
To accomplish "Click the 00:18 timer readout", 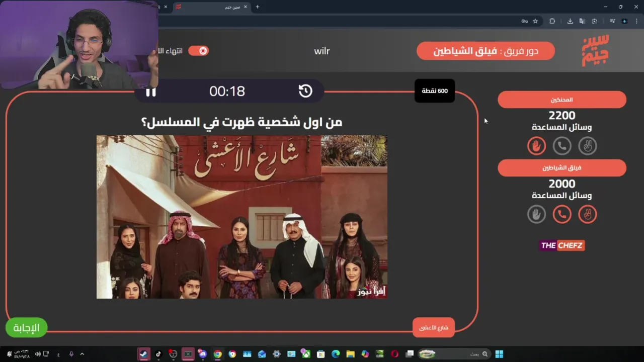I will tap(227, 91).
